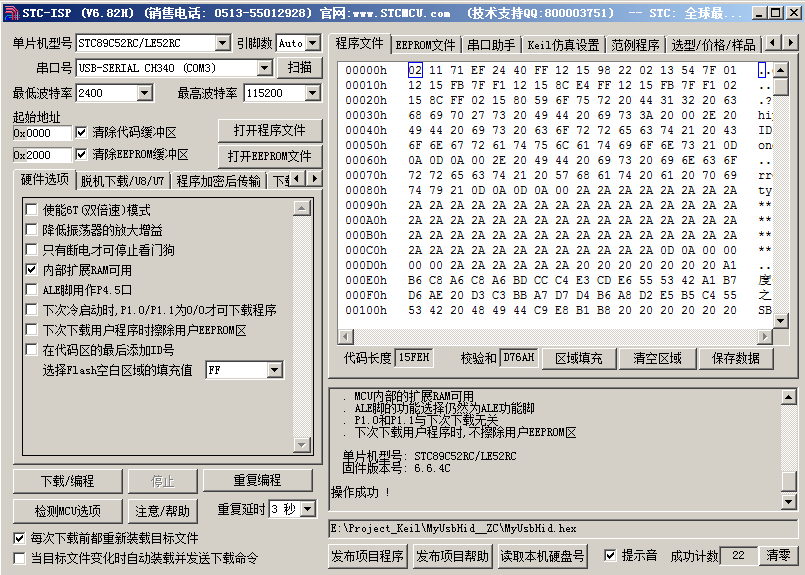
Task: Toggle ALE脚用作P4.5口 checkbox
Action: click(32, 290)
